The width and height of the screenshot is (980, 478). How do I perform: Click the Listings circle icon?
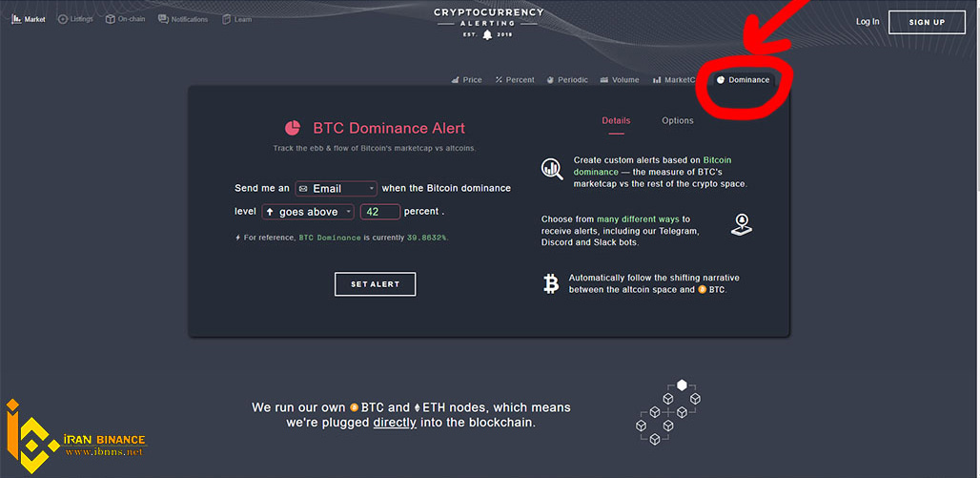(x=63, y=19)
